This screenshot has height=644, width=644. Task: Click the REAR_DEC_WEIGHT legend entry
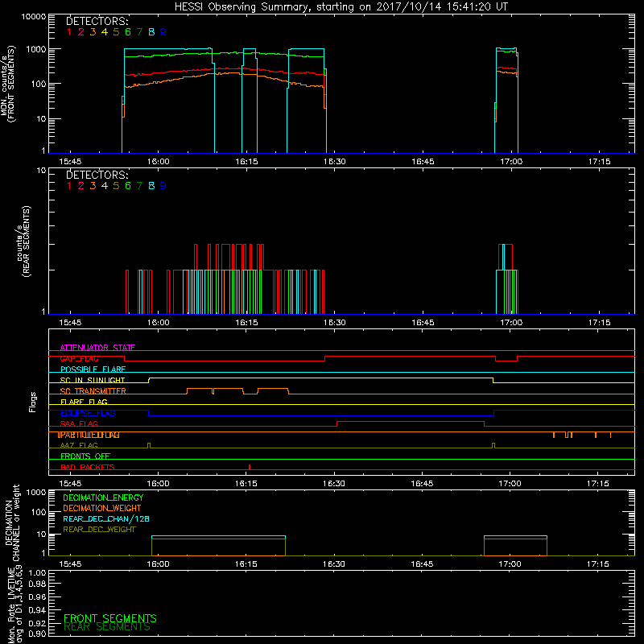pos(99,530)
